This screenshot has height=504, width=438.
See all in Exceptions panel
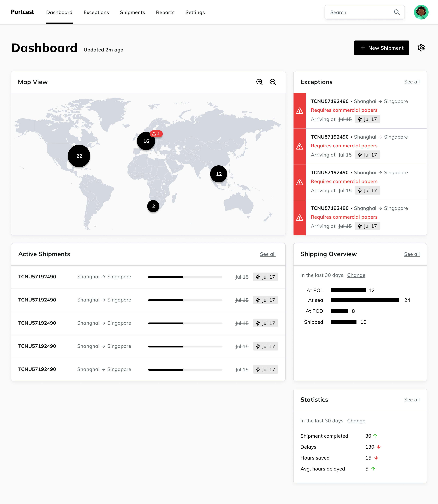412,82
